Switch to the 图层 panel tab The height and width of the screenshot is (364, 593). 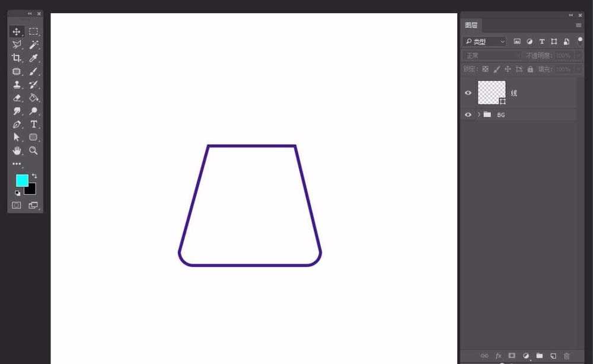[471, 25]
